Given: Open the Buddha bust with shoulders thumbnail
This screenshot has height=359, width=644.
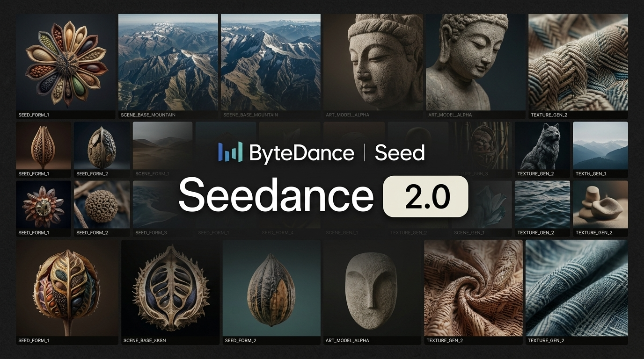Looking at the screenshot, I should [x=475, y=62].
